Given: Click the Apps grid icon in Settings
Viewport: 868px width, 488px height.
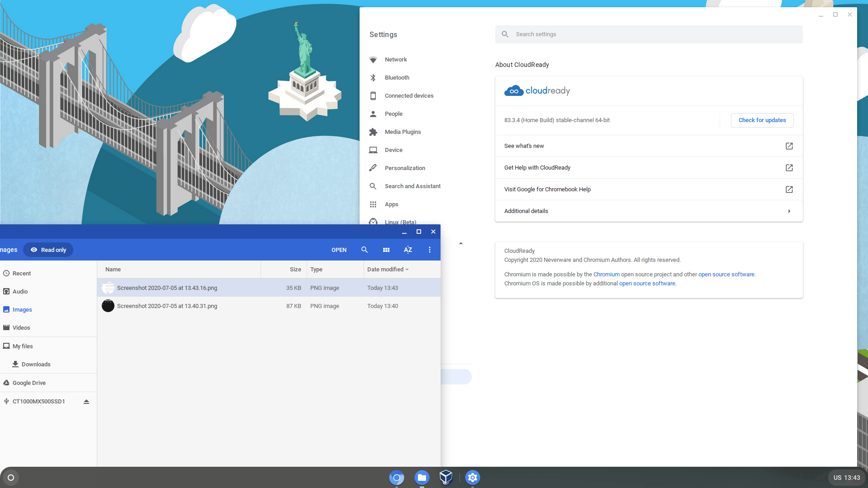Looking at the screenshot, I should [373, 204].
